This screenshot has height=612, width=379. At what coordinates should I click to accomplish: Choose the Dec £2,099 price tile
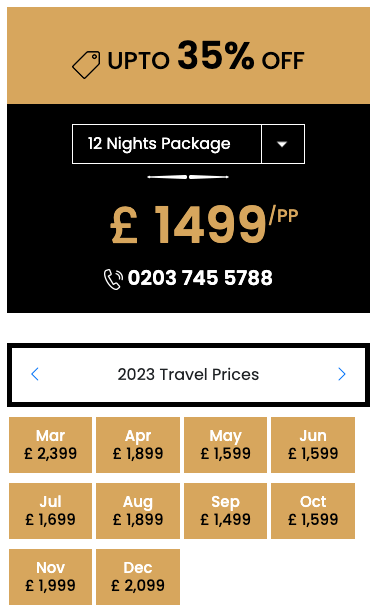[x=138, y=577]
